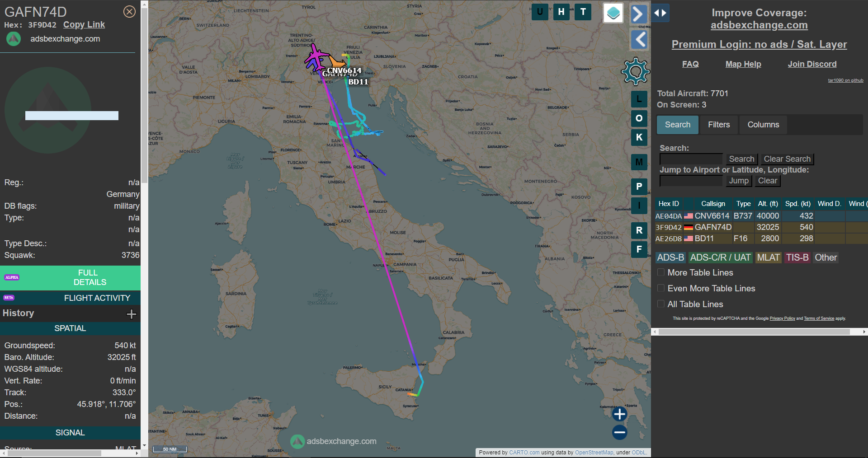Open the adsbexchange.com Improve Coverage link
868x458 pixels.
pyautogui.click(x=759, y=25)
